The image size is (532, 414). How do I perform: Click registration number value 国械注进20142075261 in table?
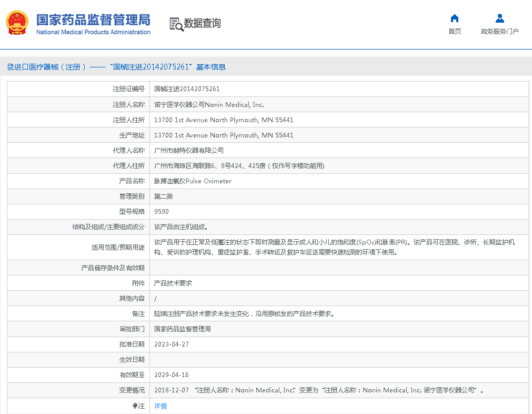(x=187, y=90)
